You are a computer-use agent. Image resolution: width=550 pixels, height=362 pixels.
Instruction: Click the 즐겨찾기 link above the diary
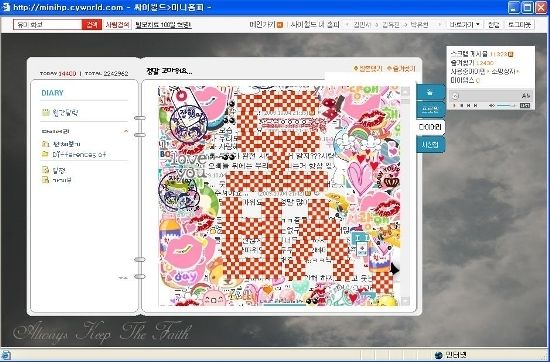(401, 68)
